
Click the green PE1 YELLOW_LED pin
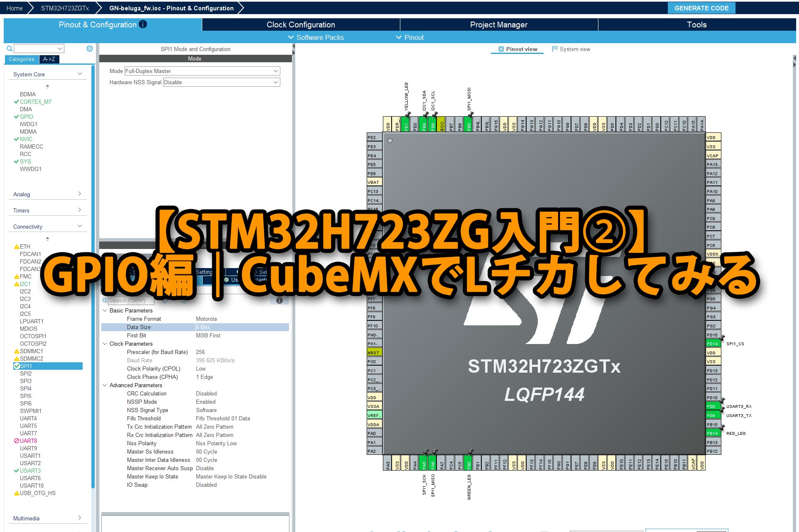click(x=406, y=124)
